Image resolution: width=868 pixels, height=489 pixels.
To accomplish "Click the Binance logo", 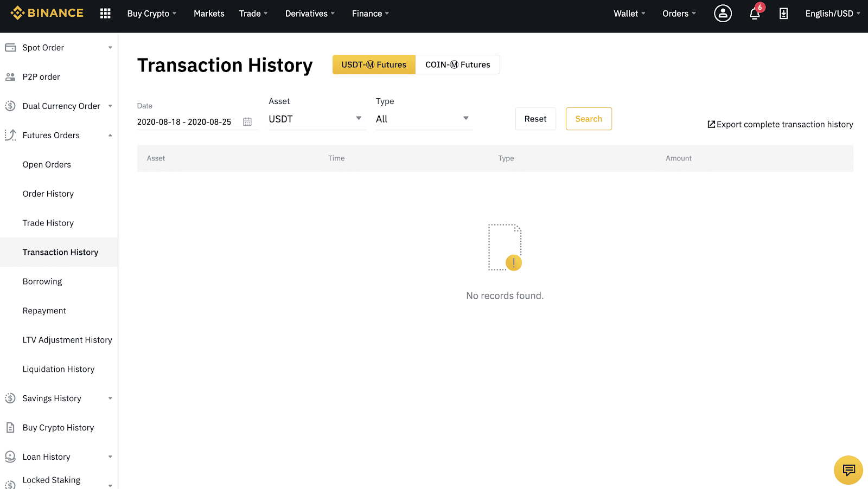I will coord(47,13).
